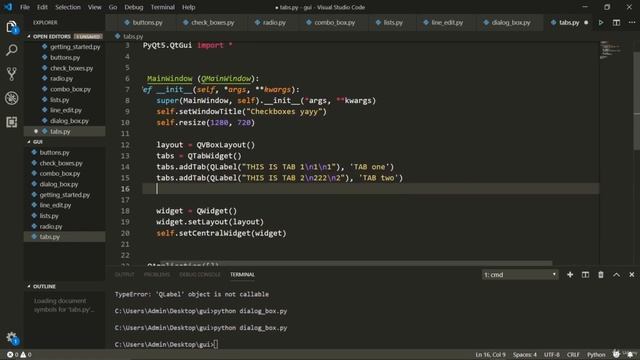The height and width of the screenshot is (360, 640).
Task: Close the terminal panel
Action: click(x=631, y=275)
